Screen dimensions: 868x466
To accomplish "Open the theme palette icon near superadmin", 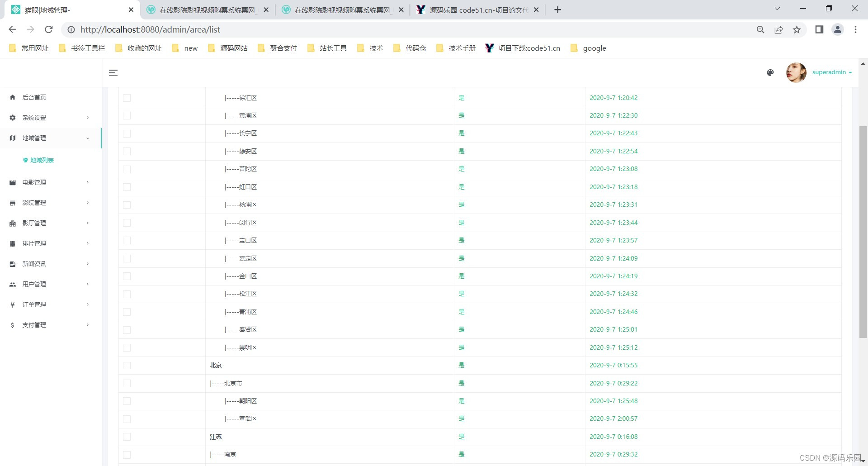I will click(x=770, y=72).
